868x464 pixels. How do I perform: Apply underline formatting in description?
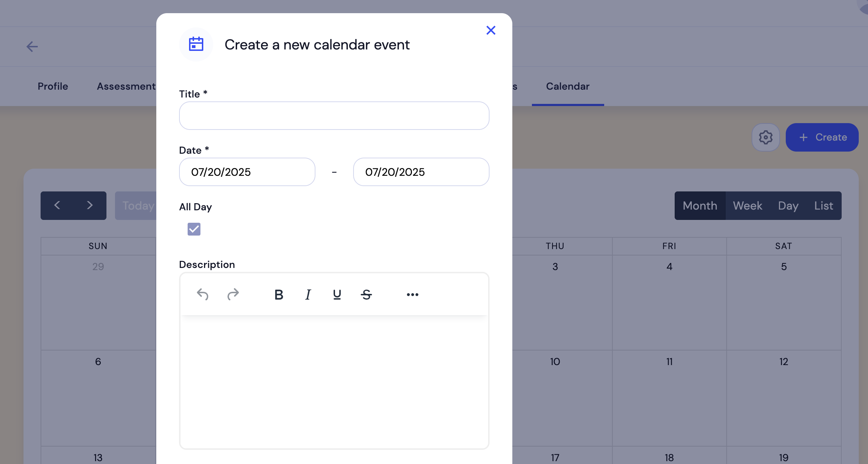pyautogui.click(x=336, y=294)
